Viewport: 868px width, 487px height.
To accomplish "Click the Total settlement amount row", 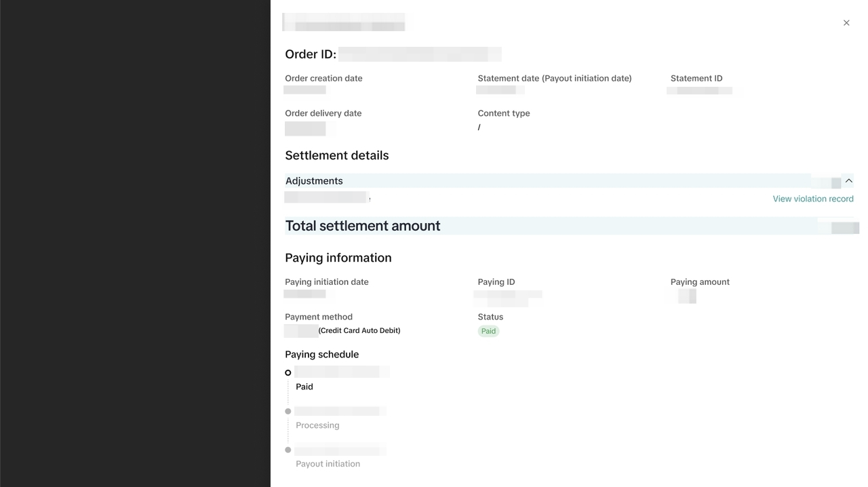I will coord(363,226).
